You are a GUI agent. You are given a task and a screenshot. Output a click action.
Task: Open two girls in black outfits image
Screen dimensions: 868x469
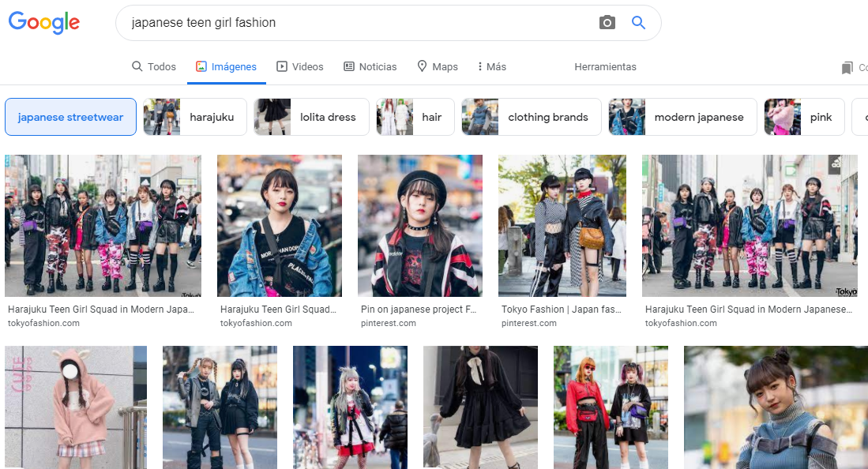220,407
